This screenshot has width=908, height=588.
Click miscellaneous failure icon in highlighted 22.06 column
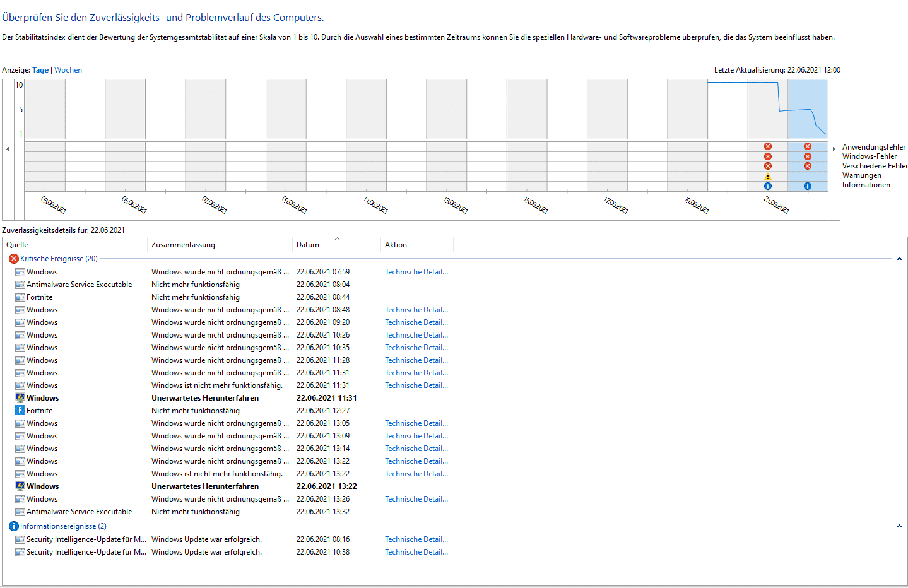[808, 166]
